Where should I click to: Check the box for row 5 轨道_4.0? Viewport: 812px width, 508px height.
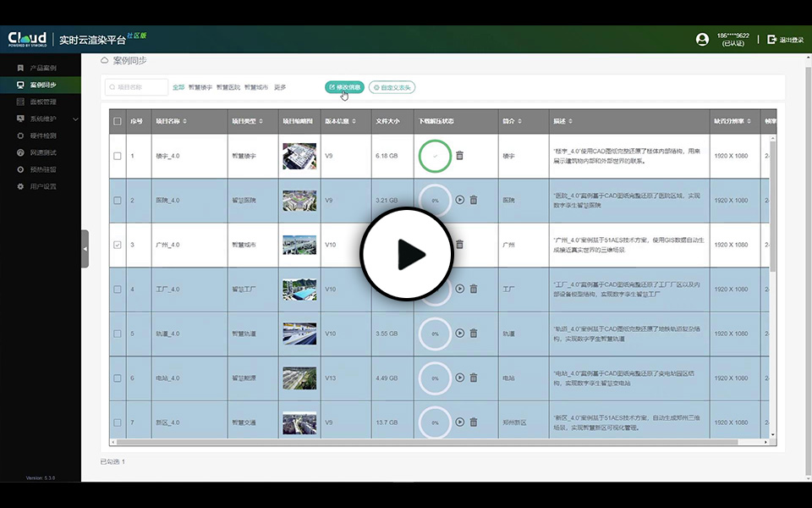point(118,334)
